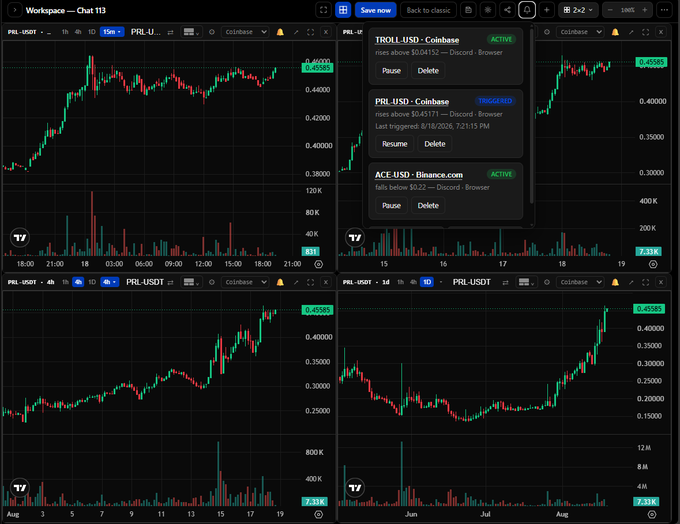The image size is (680, 524).
Task: Maximize top-right chart panel
Action: (x=645, y=32)
